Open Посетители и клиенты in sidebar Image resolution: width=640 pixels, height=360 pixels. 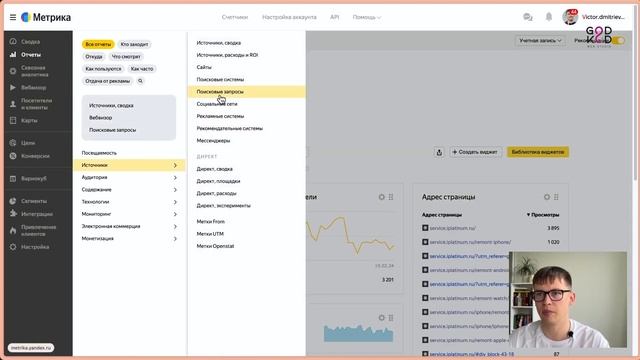click(x=36, y=104)
